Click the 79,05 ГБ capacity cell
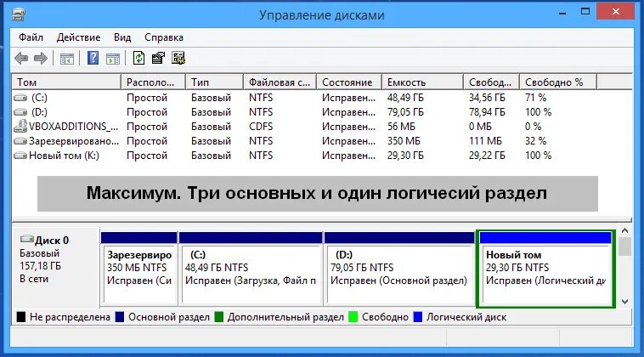Screen dimensions: 644x357 click(405, 112)
